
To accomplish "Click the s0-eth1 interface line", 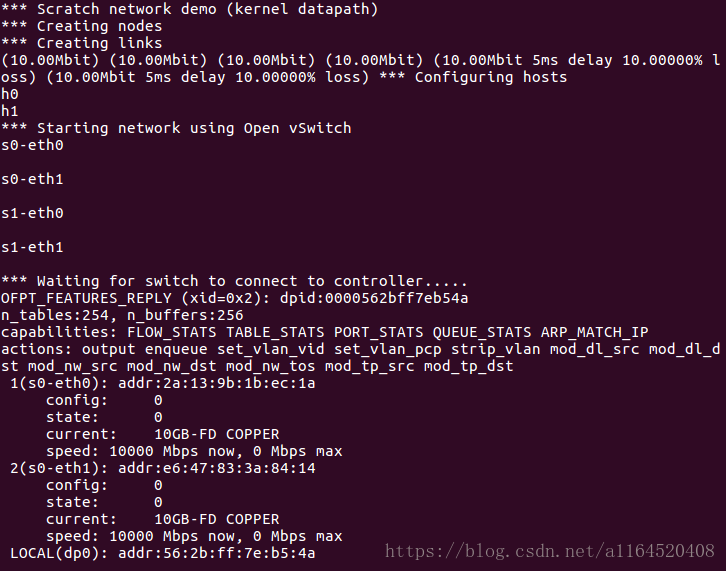I will click(32, 179).
